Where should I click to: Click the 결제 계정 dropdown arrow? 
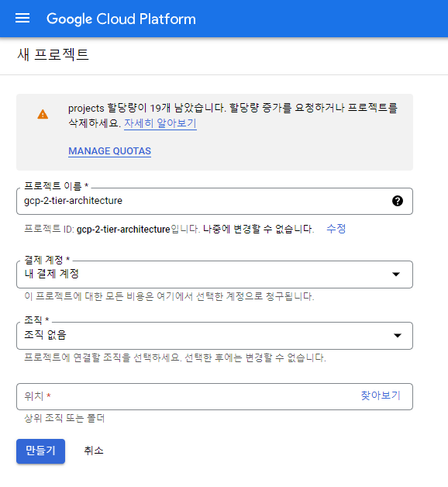(x=396, y=275)
